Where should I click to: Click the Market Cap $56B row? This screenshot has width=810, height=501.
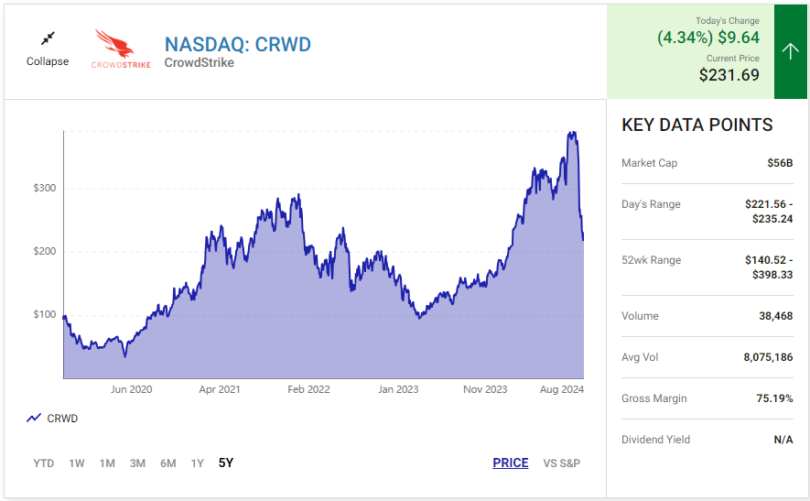[x=707, y=163]
